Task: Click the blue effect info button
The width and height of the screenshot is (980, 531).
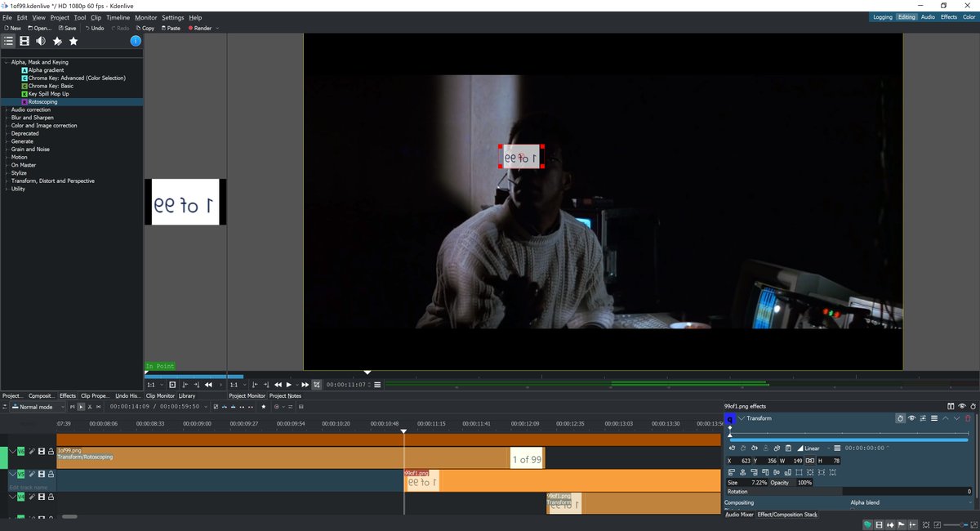Action: pyautogui.click(x=136, y=41)
